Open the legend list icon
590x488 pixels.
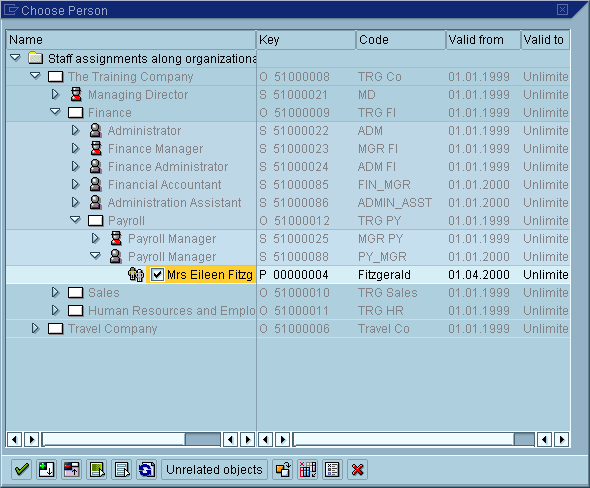pos(332,469)
